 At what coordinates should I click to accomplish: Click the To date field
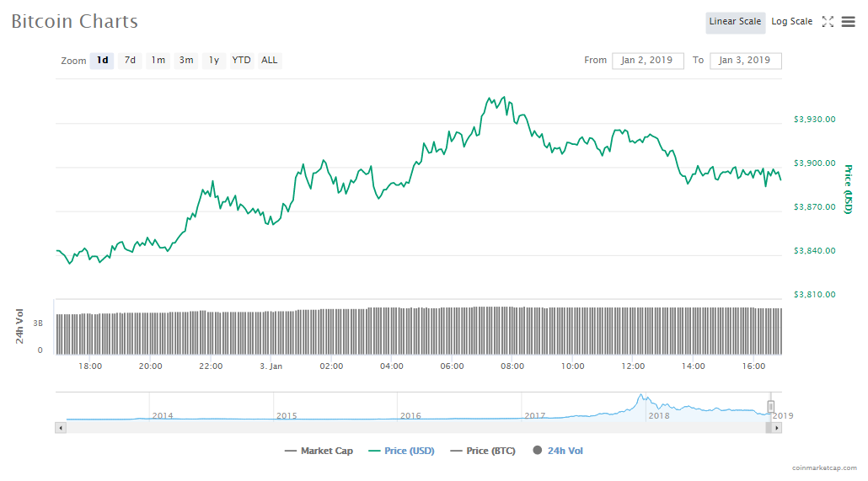pyautogui.click(x=745, y=61)
